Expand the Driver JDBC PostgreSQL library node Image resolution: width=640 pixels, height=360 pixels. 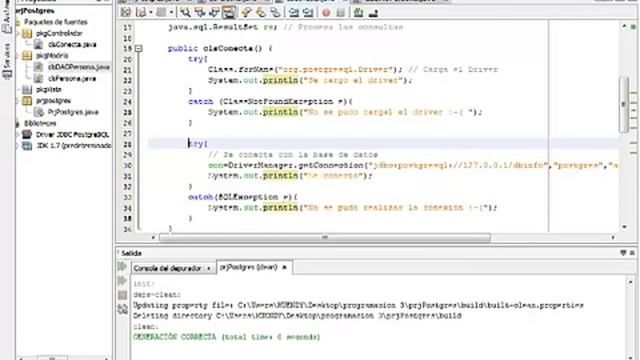click(x=18, y=134)
